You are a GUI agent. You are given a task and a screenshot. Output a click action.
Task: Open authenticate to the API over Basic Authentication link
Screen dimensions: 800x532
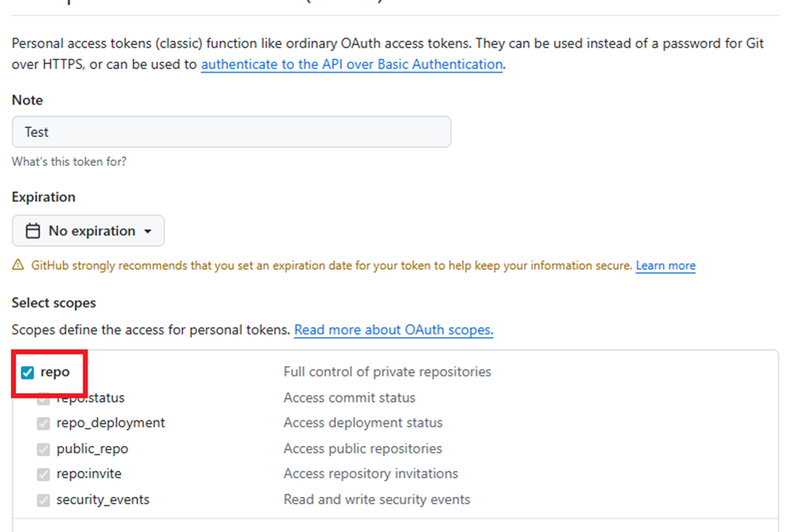(352, 65)
